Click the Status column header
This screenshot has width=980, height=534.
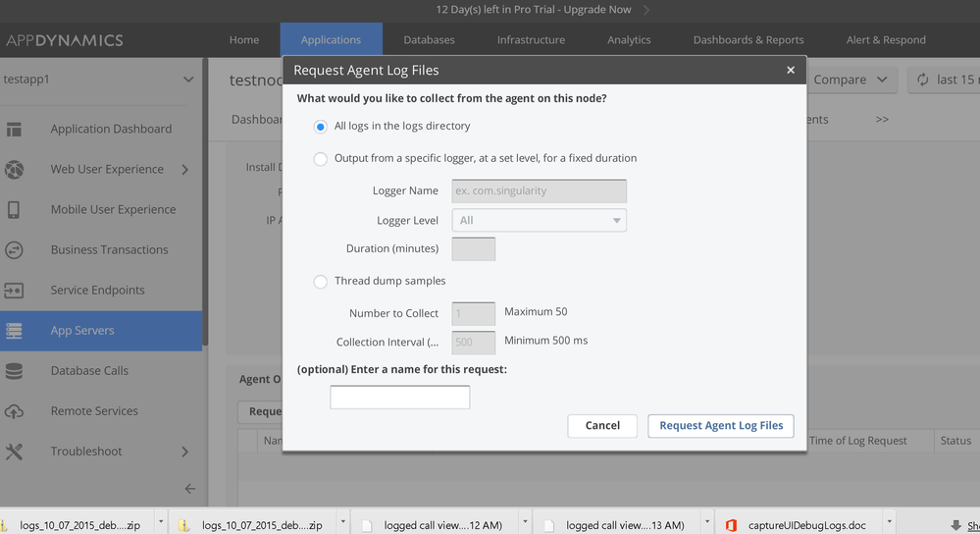[x=956, y=441]
